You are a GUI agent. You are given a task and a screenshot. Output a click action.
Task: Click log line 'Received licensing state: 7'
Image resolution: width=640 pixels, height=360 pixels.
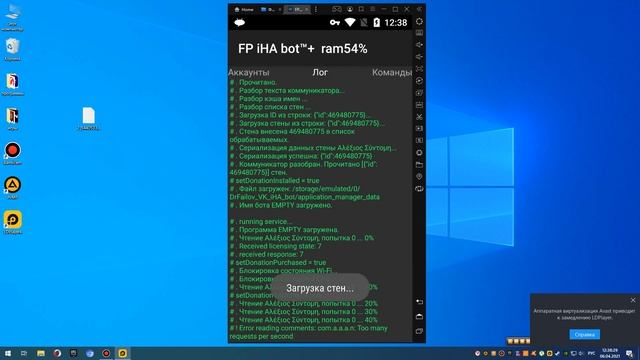click(276, 246)
